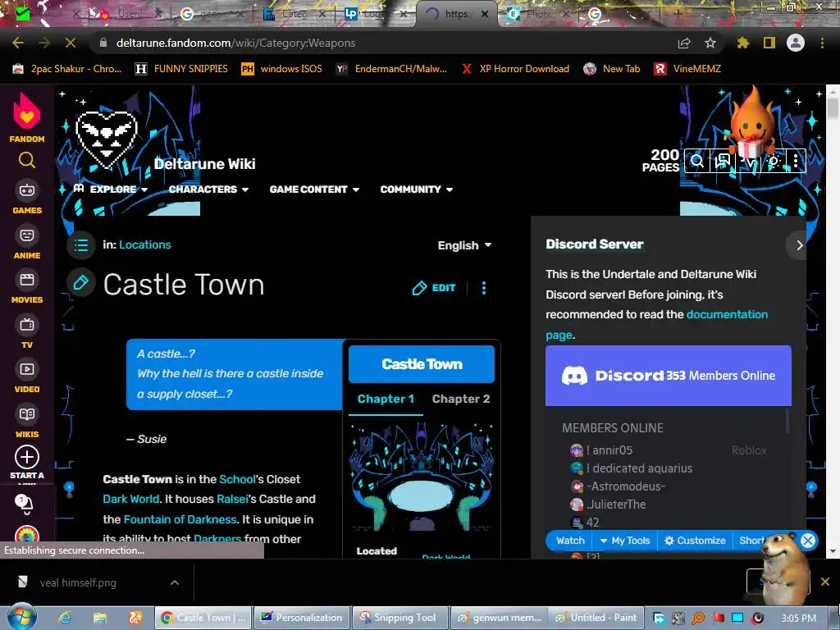This screenshot has width=840, height=630.
Task: Open the New Tab bookmark
Action: click(x=612, y=69)
